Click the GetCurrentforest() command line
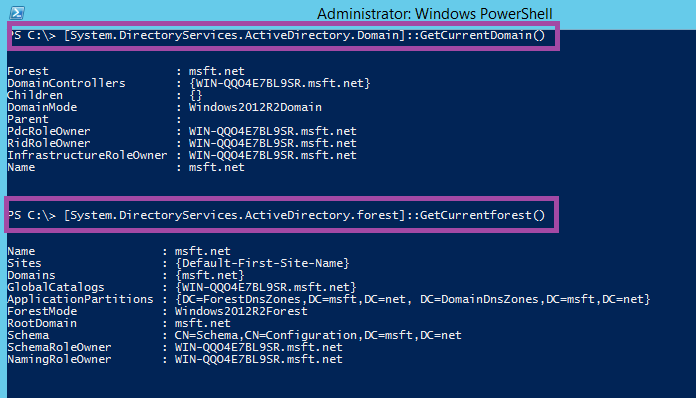The height and width of the screenshot is (398, 696). tap(278, 215)
